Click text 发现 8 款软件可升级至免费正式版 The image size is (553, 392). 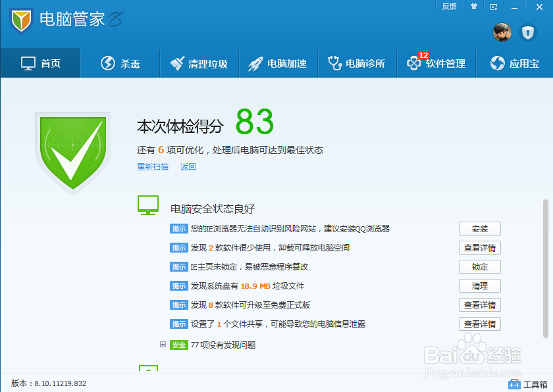(x=250, y=305)
